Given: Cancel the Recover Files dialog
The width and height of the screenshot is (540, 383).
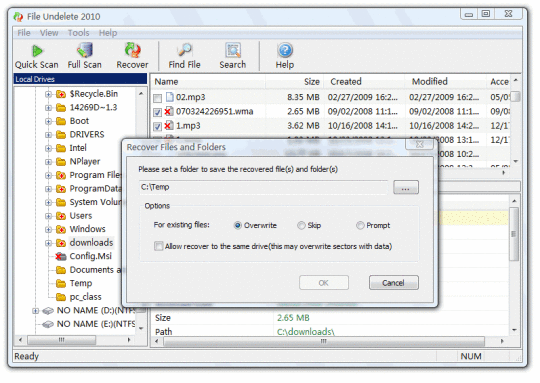Looking at the screenshot, I should tap(394, 283).
